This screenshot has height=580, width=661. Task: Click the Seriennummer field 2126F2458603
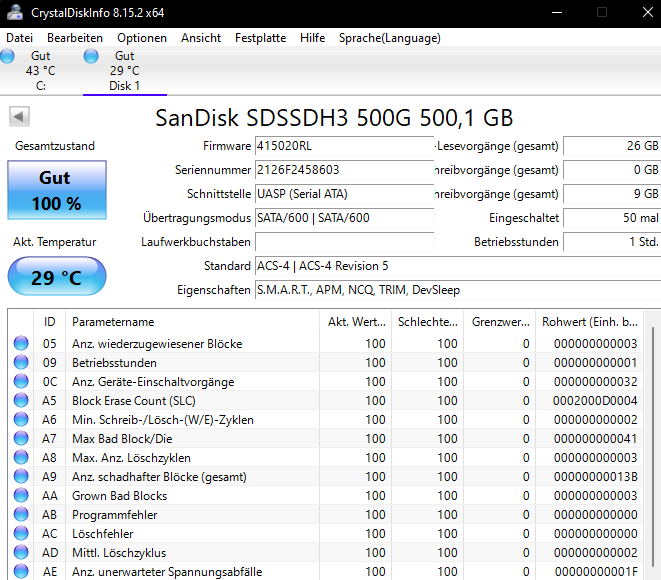point(344,170)
